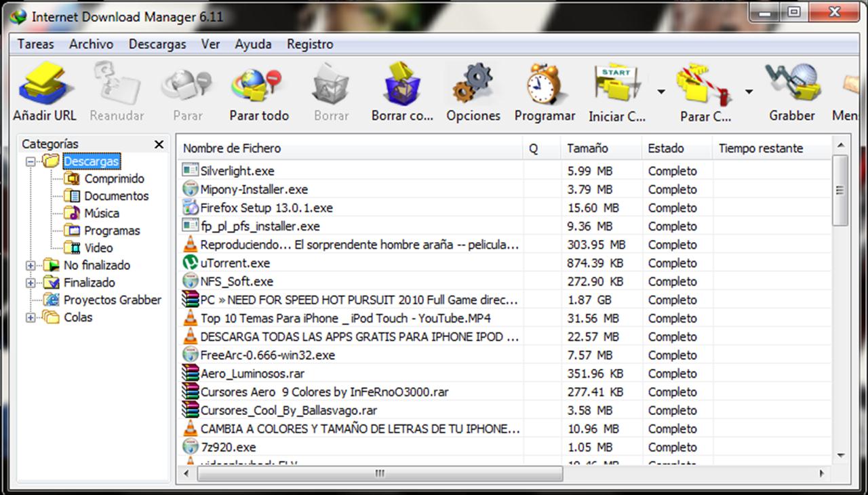Viewport: 868px width, 495px height.
Task: Click the vertical scrollbar thumb
Action: 840,191
